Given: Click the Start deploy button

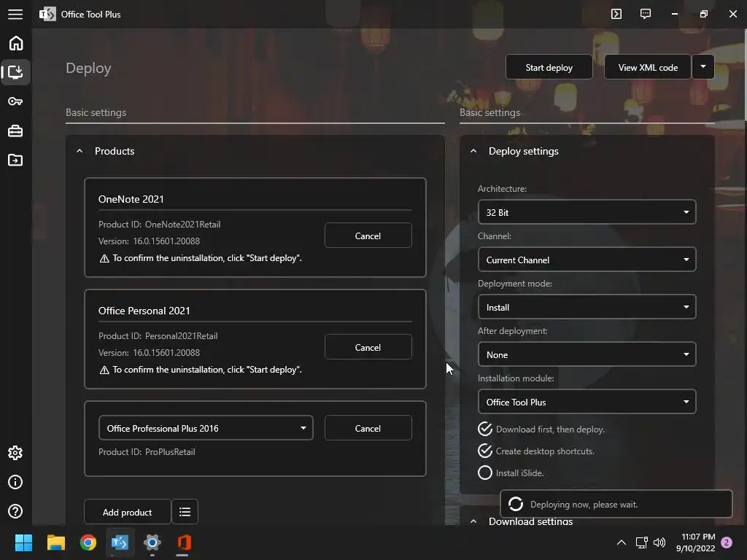Looking at the screenshot, I should [x=549, y=67].
